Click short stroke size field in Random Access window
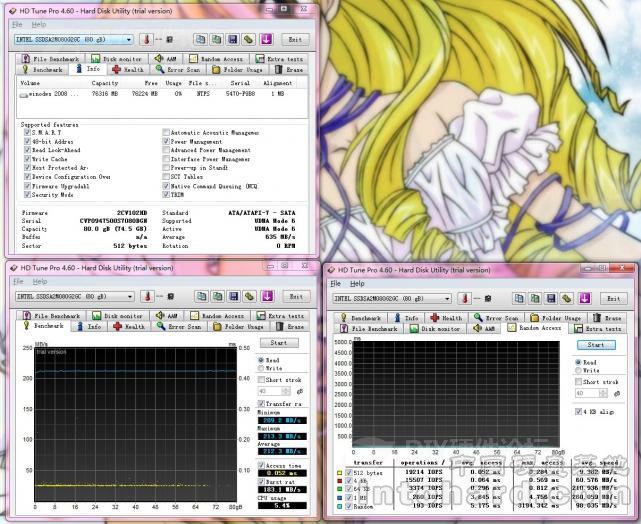The height and width of the screenshot is (524, 641). [x=587, y=393]
